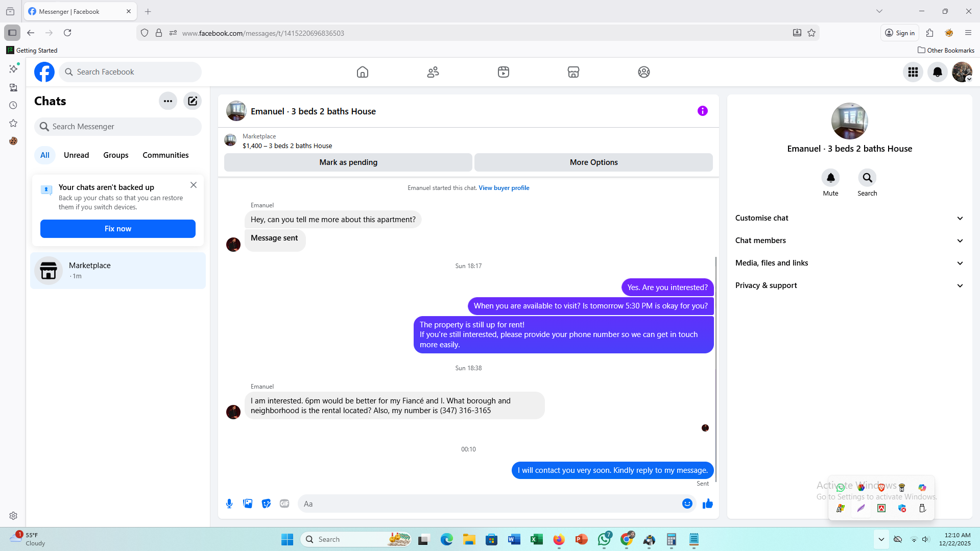Switch to the Unread tab
The height and width of the screenshot is (551, 980).
(x=76, y=155)
